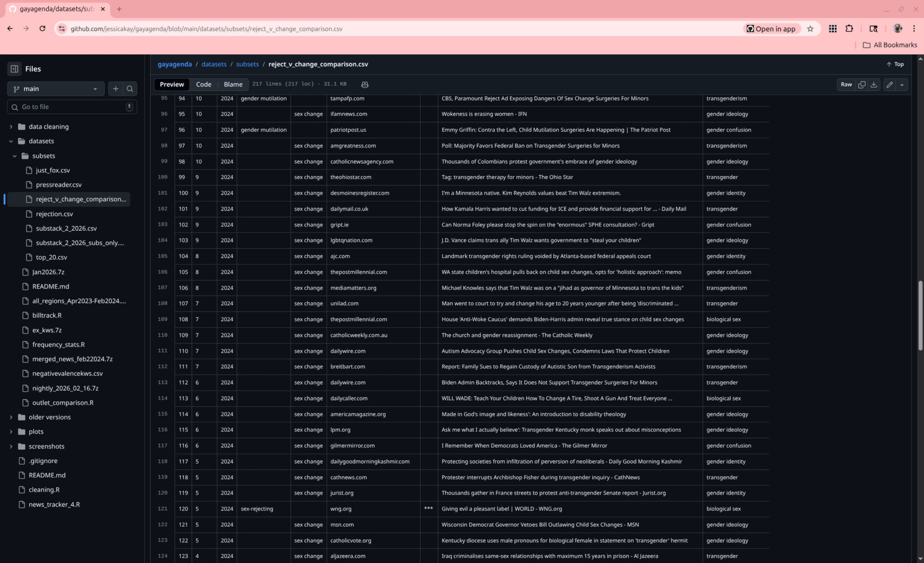Open the main branch selector dropdown
Image resolution: width=924 pixels, height=563 pixels.
[55, 89]
